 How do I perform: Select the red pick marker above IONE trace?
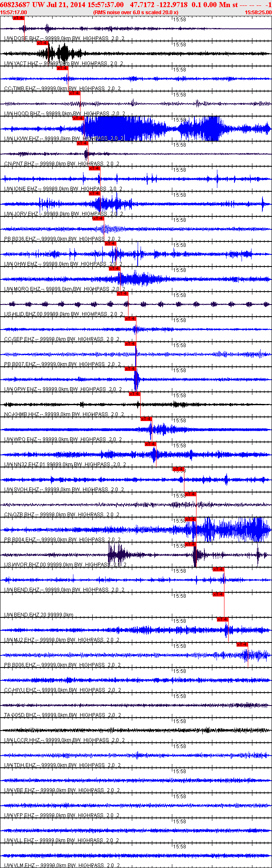(95, 168)
